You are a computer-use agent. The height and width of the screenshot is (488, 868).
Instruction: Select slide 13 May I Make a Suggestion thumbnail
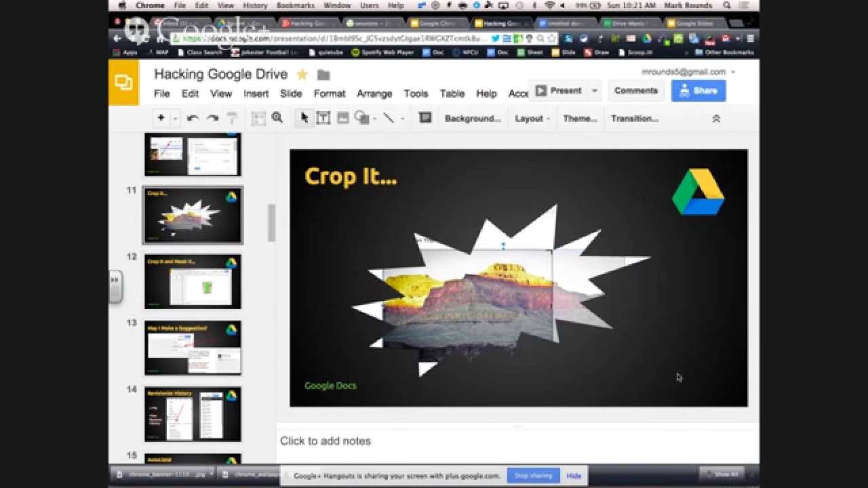click(193, 348)
